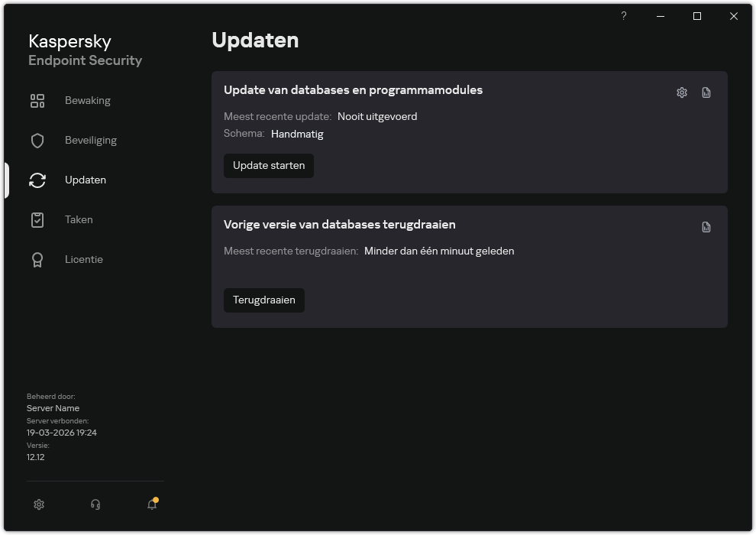The height and width of the screenshot is (535, 756).
Task: Select the Beveiliging shield icon
Action: 37,140
